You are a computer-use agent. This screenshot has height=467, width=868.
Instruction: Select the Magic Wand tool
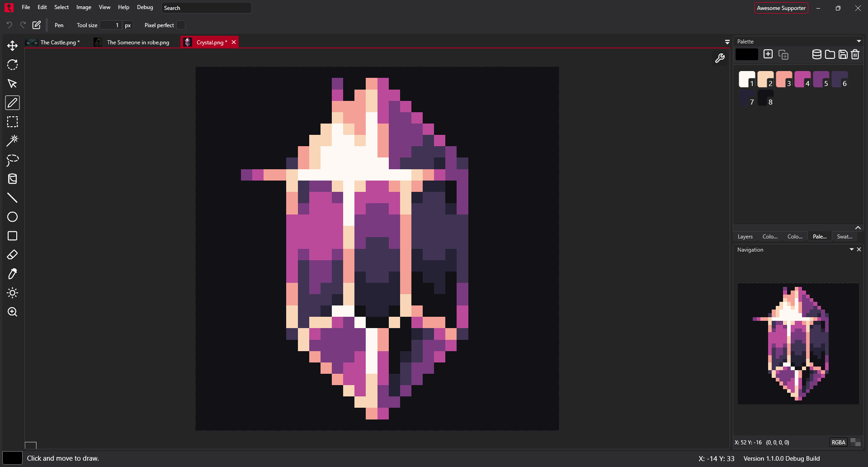click(12, 141)
